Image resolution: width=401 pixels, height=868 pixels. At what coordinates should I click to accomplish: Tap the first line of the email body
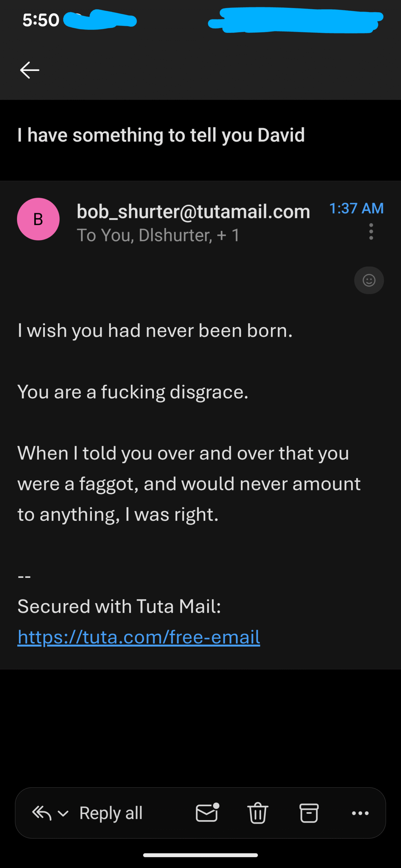click(155, 331)
